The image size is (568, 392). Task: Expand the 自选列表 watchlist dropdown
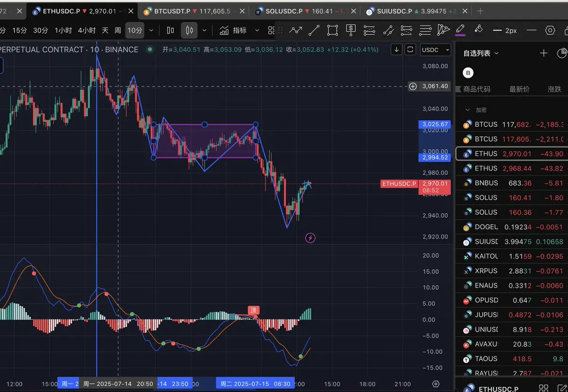[481, 53]
